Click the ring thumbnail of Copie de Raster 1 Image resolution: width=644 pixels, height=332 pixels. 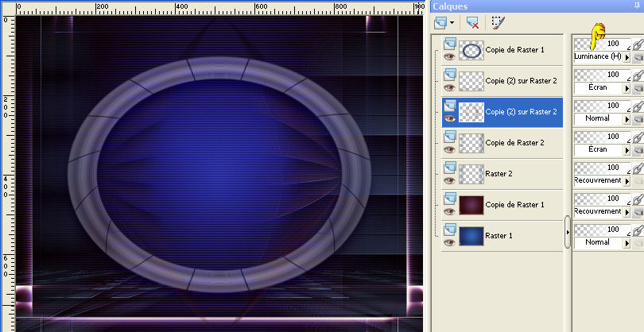pos(471,50)
